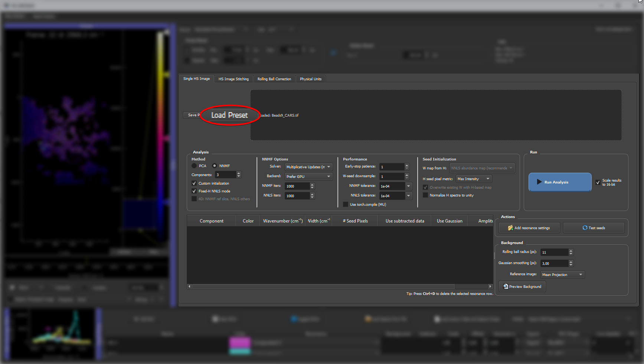This screenshot has height=364, width=644.
Task: Click the Add resonance settings button
Action: tap(529, 228)
